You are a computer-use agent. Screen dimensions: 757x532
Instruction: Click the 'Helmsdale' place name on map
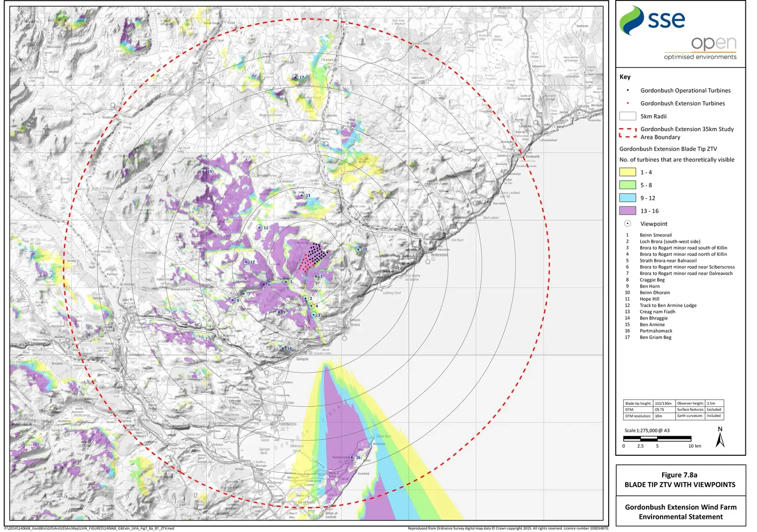click(x=439, y=255)
